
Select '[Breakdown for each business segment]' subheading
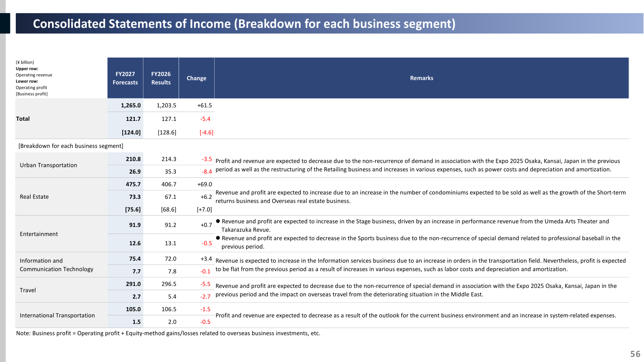click(71, 146)
